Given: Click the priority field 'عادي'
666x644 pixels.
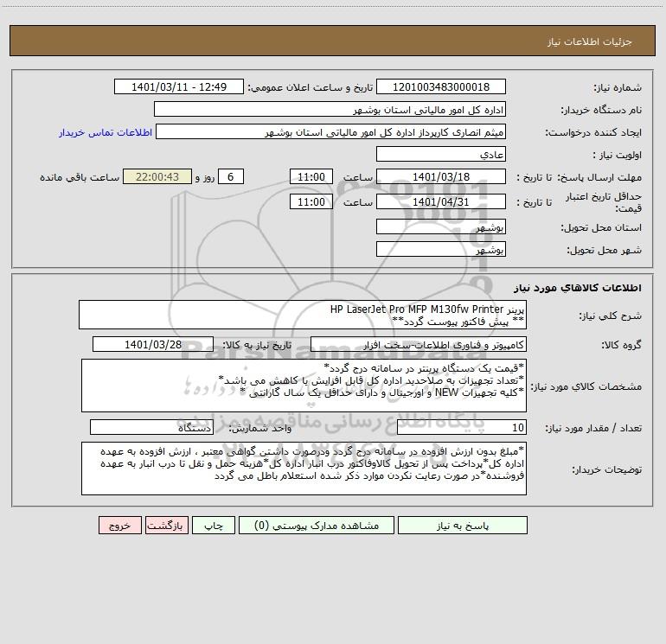Looking at the screenshot, I should click(x=441, y=154).
